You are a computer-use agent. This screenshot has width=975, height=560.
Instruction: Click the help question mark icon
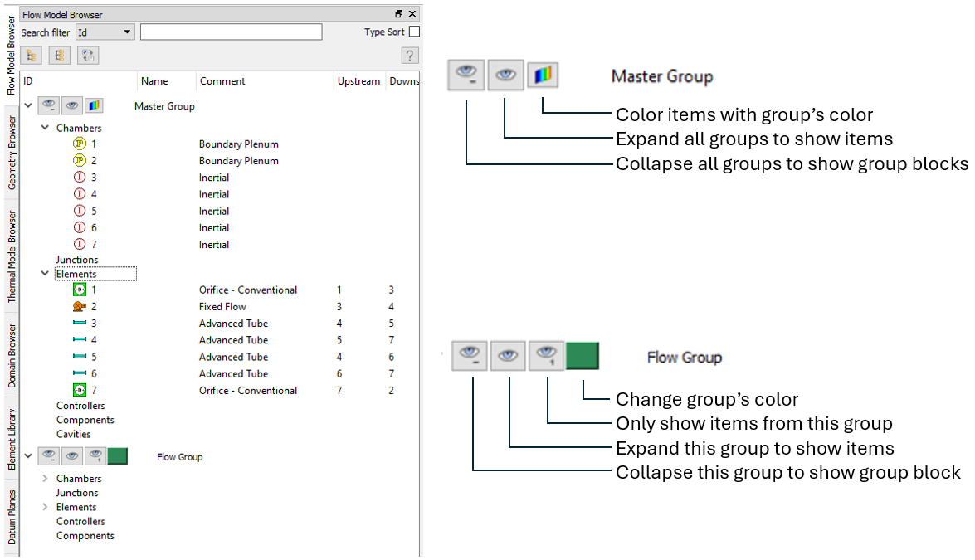point(409,56)
